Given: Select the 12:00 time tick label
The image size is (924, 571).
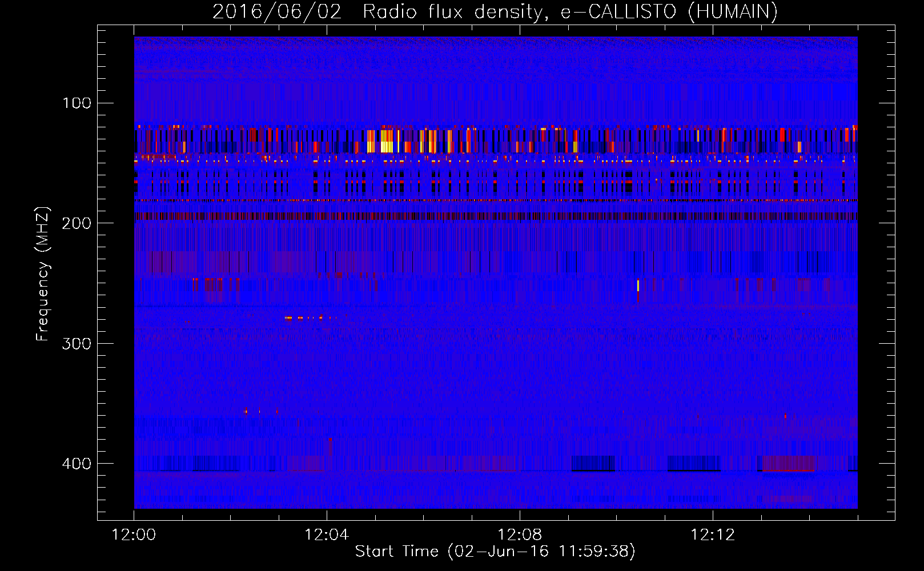Looking at the screenshot, I should coord(134,535).
